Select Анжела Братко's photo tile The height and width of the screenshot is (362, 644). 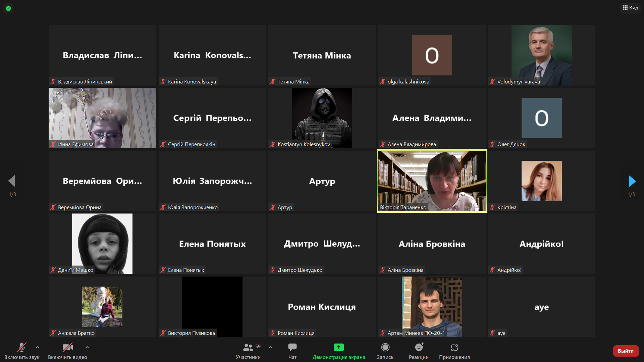(102, 307)
